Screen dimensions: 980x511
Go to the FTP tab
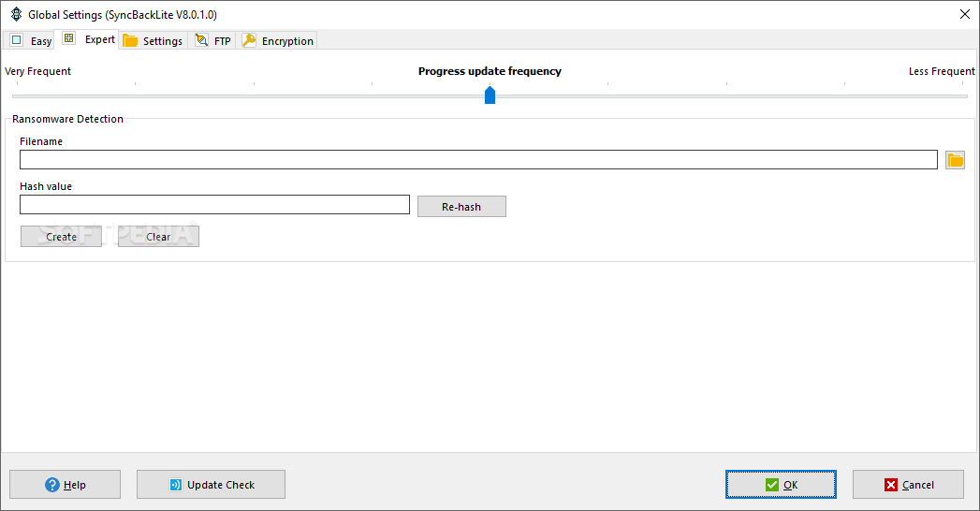(x=212, y=40)
